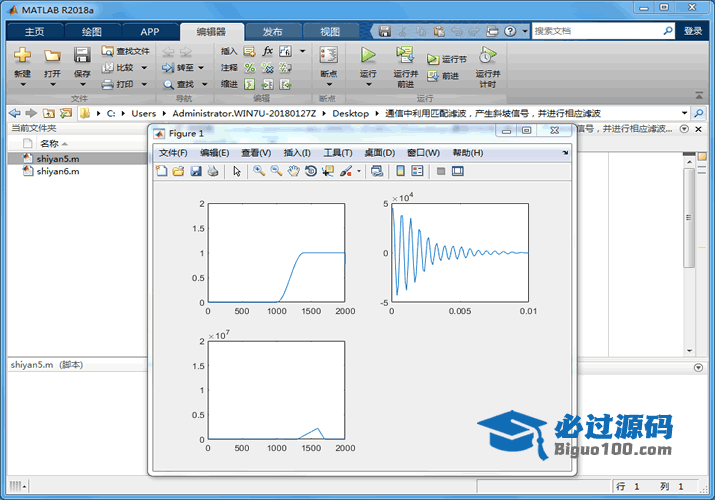Switch to the 绘图 ribbon tab

[92, 31]
